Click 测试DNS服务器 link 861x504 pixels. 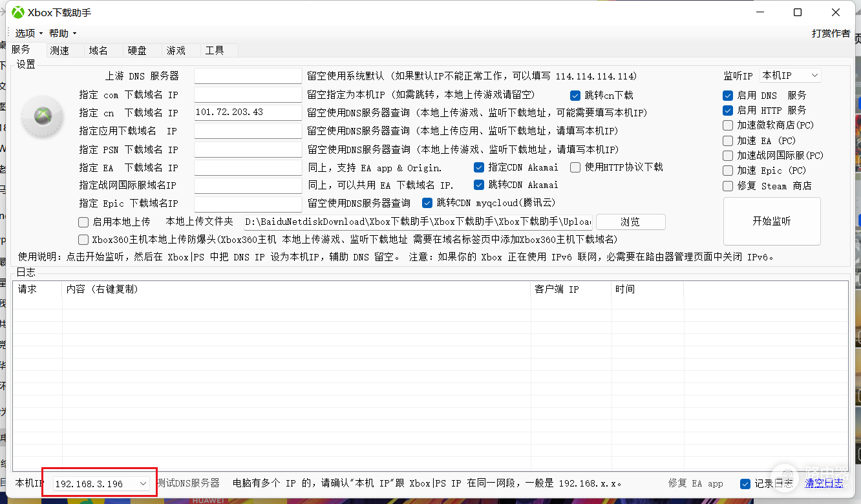[187, 483]
